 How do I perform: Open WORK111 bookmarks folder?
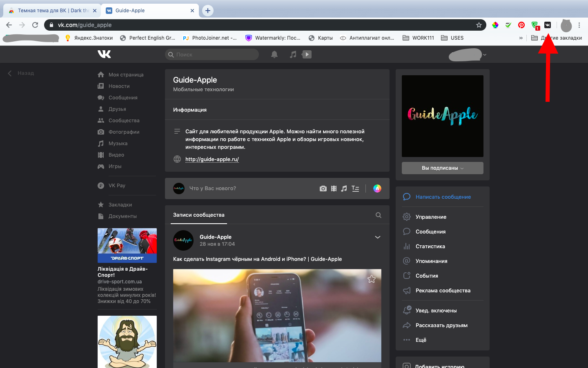click(x=418, y=38)
